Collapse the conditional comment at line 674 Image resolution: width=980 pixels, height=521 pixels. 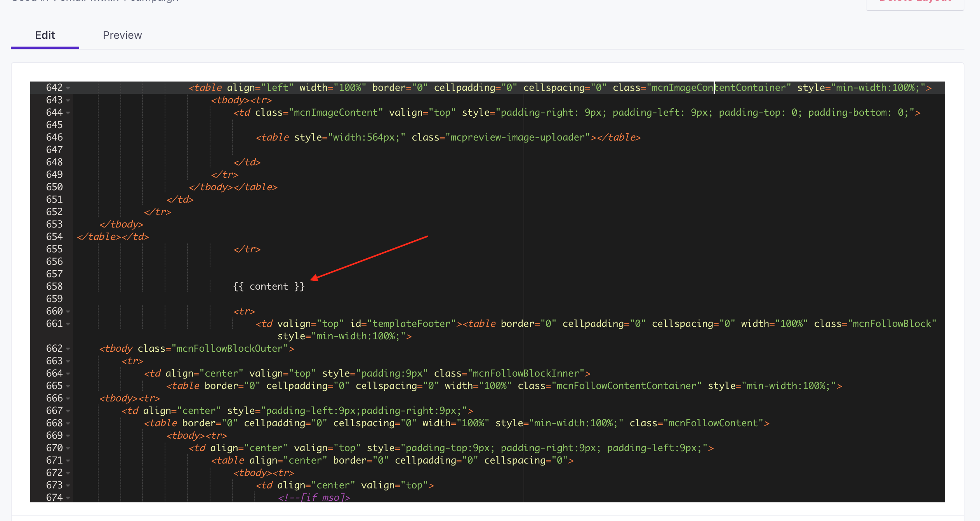click(x=68, y=498)
